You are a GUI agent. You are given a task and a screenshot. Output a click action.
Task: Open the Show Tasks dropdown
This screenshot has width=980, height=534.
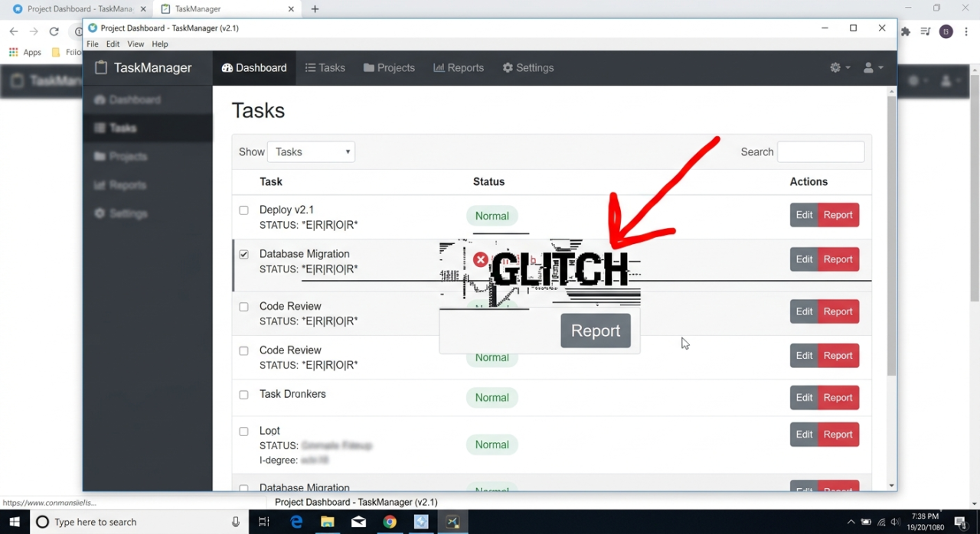[310, 151]
